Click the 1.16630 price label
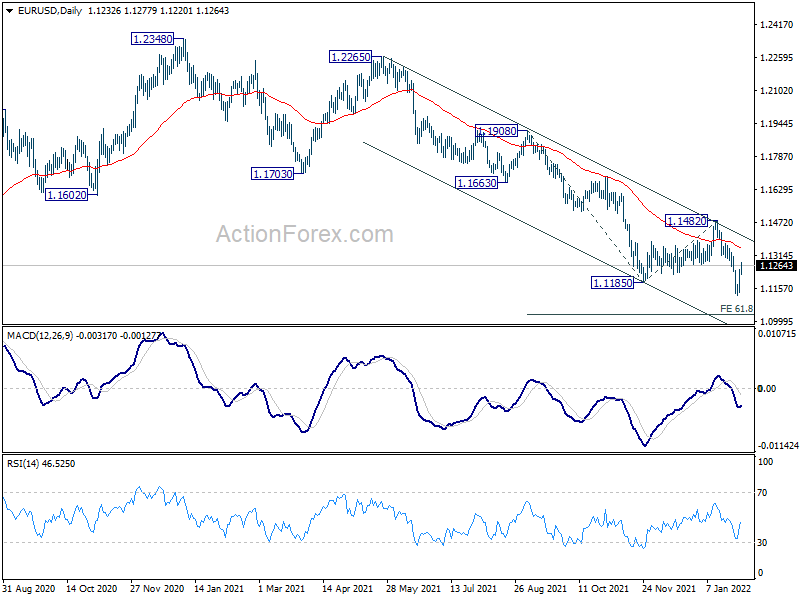Screen dimensions: 800x600 (477, 183)
